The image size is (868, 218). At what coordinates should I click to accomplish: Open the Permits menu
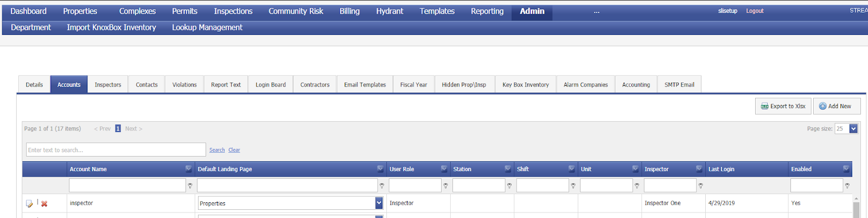(185, 11)
